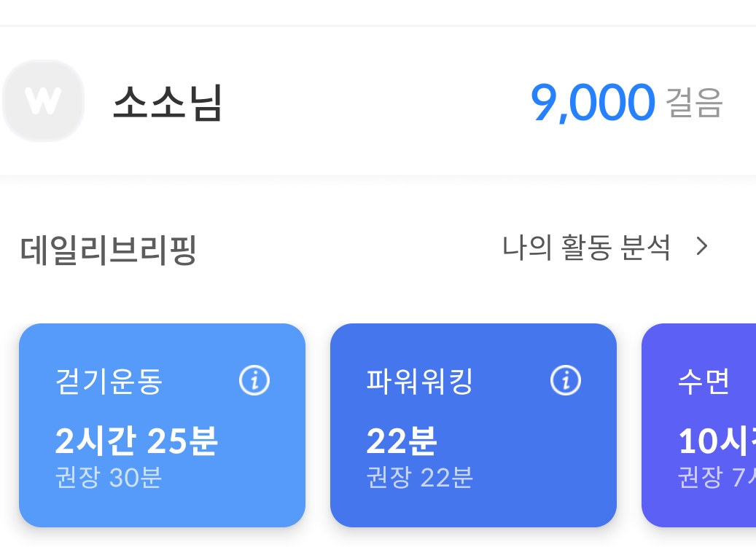Select the 걷기운동 card title
The width and height of the screenshot is (756, 547).
(x=109, y=382)
